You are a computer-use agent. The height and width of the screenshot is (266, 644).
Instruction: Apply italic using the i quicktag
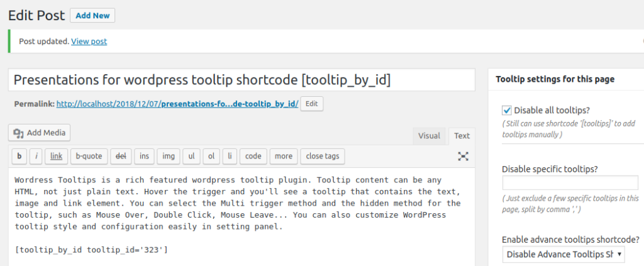coord(36,156)
